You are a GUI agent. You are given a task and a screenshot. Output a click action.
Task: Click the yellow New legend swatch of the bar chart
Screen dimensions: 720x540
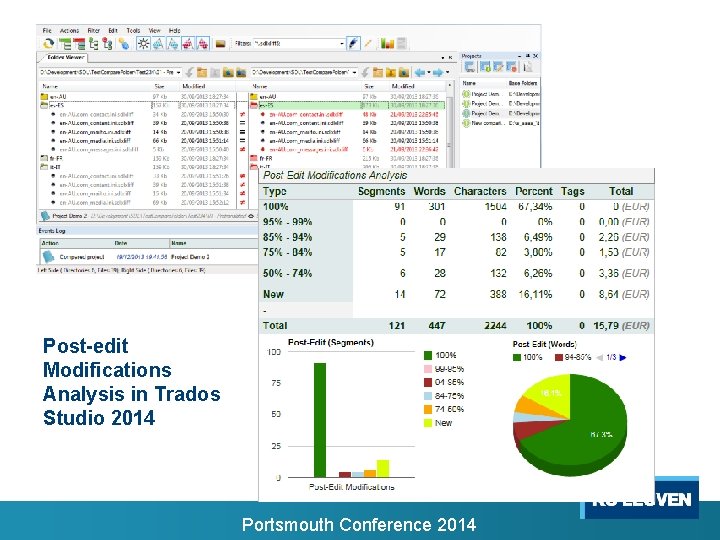[428, 423]
